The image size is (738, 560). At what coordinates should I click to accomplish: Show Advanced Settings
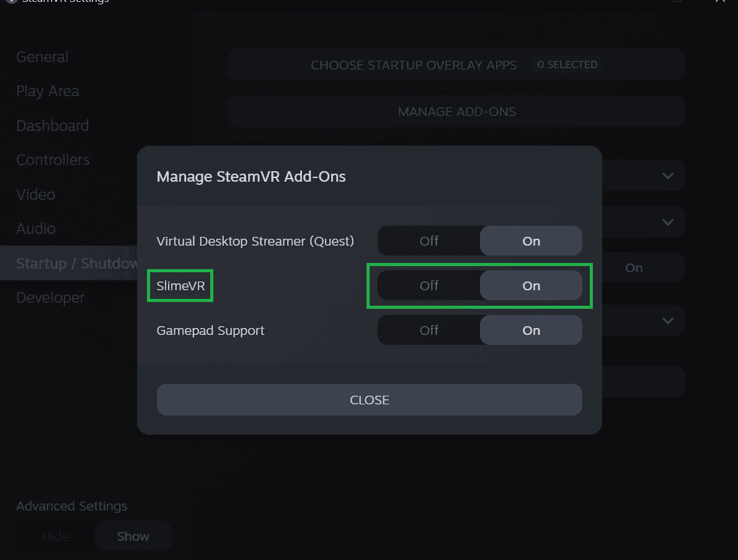tap(133, 536)
